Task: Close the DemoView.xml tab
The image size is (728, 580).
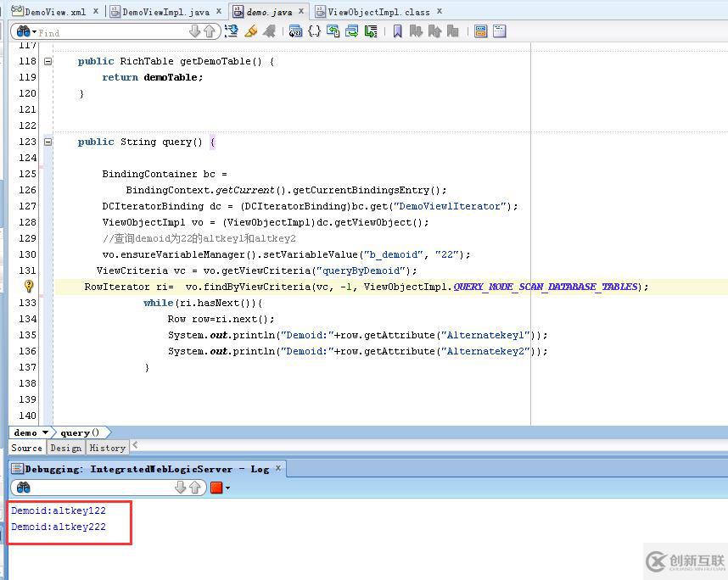Action: pyautogui.click(x=96, y=11)
